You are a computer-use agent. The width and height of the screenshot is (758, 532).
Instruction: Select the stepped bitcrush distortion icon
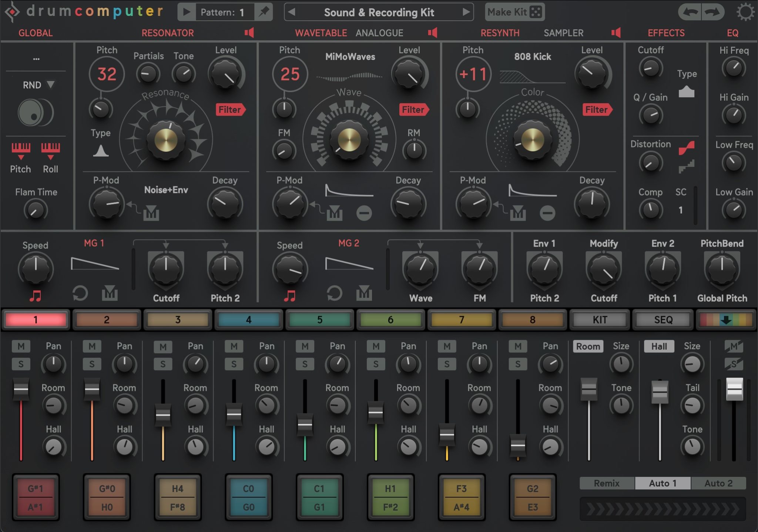(x=687, y=167)
